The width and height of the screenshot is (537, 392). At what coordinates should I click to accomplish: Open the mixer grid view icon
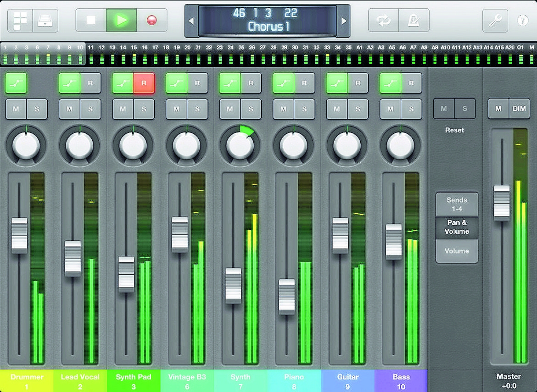[20, 21]
